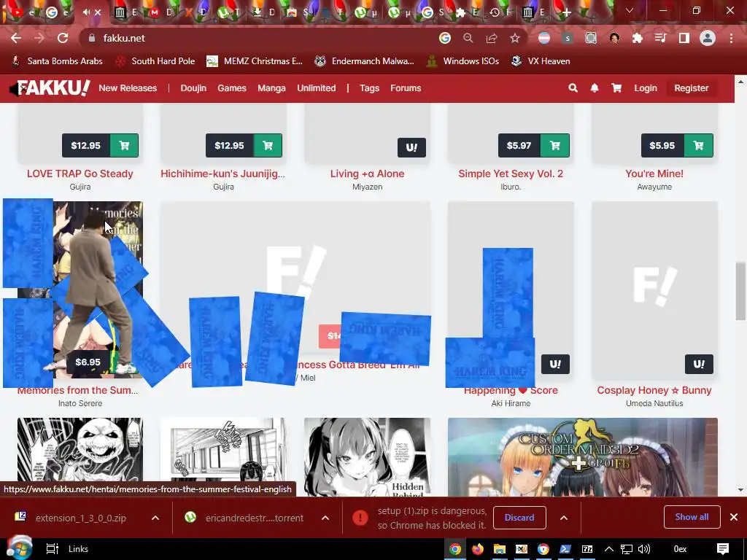747x560 pixels.
Task: Open Firefox from the taskbar
Action: point(477,549)
